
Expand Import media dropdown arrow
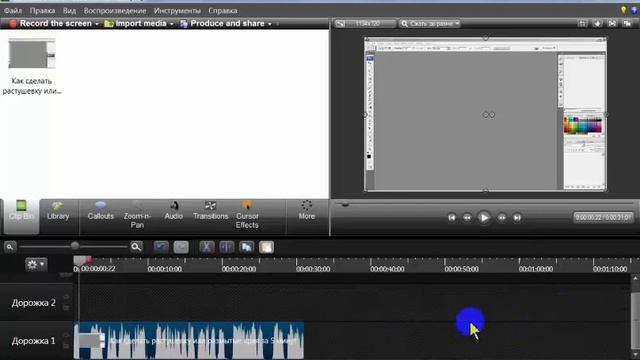[171, 24]
